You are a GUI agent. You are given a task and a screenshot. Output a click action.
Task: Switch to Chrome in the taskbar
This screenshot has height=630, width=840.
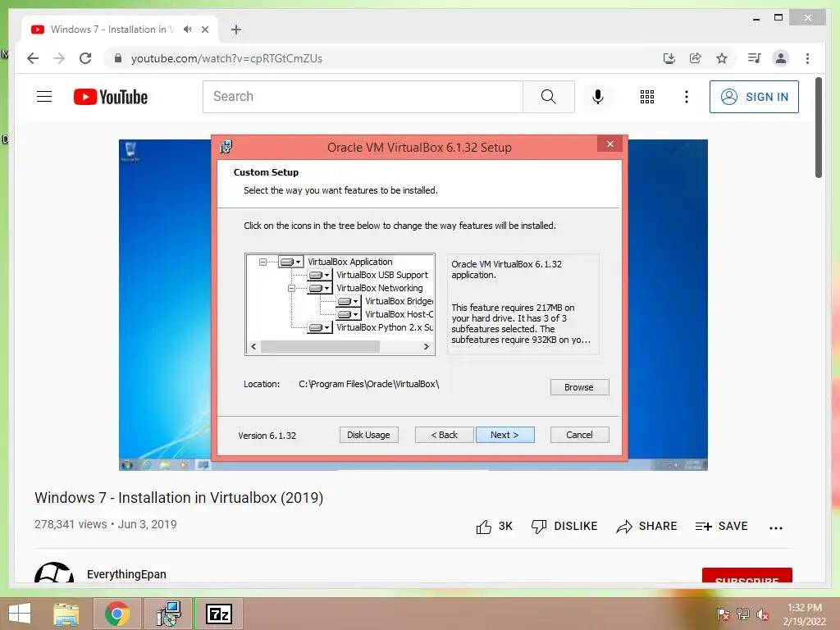coord(116,614)
